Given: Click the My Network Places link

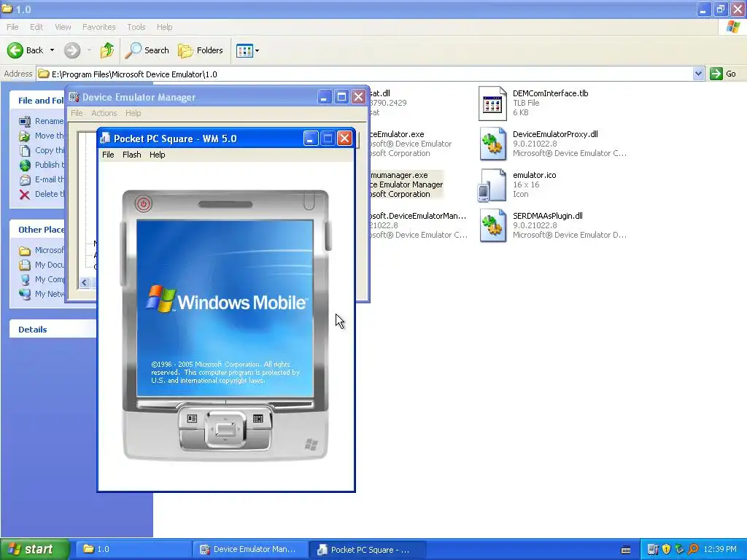Looking at the screenshot, I should coord(49,294).
